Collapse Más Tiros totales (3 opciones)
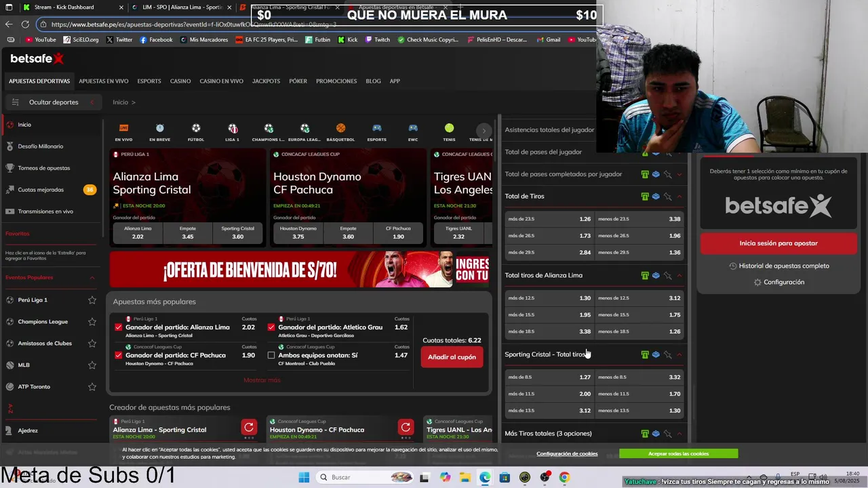Image resolution: width=868 pixels, height=488 pixels. click(679, 434)
